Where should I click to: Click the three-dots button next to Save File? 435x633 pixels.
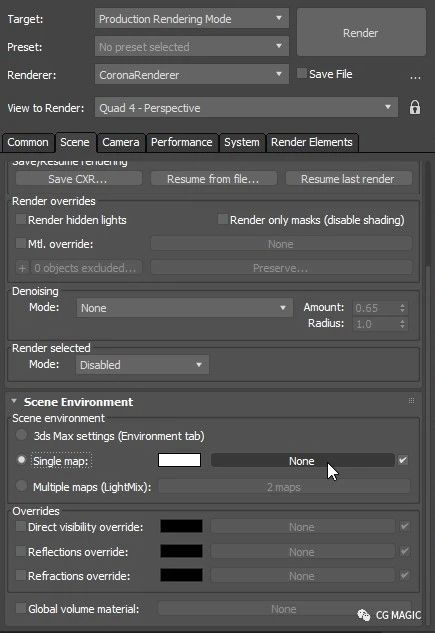point(415,76)
